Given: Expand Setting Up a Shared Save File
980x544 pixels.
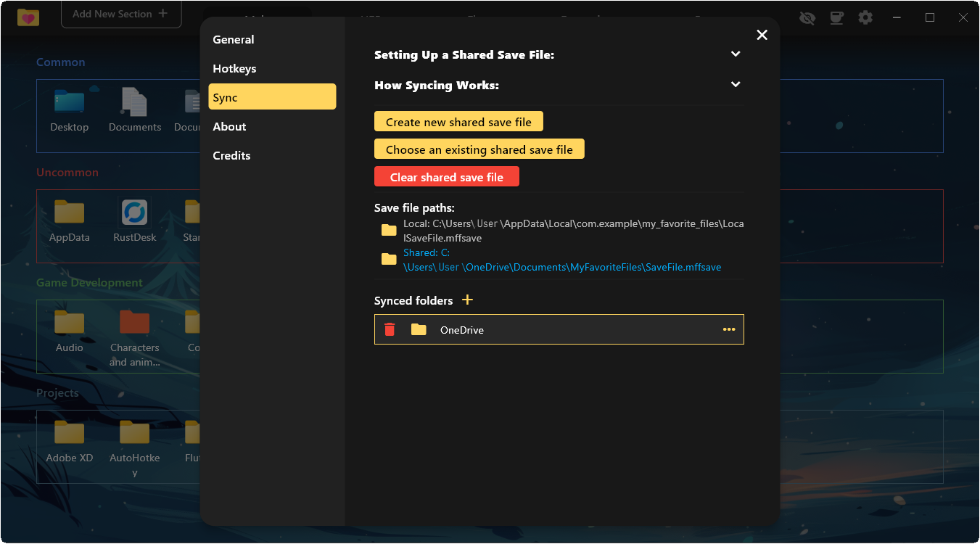Looking at the screenshot, I should (736, 54).
